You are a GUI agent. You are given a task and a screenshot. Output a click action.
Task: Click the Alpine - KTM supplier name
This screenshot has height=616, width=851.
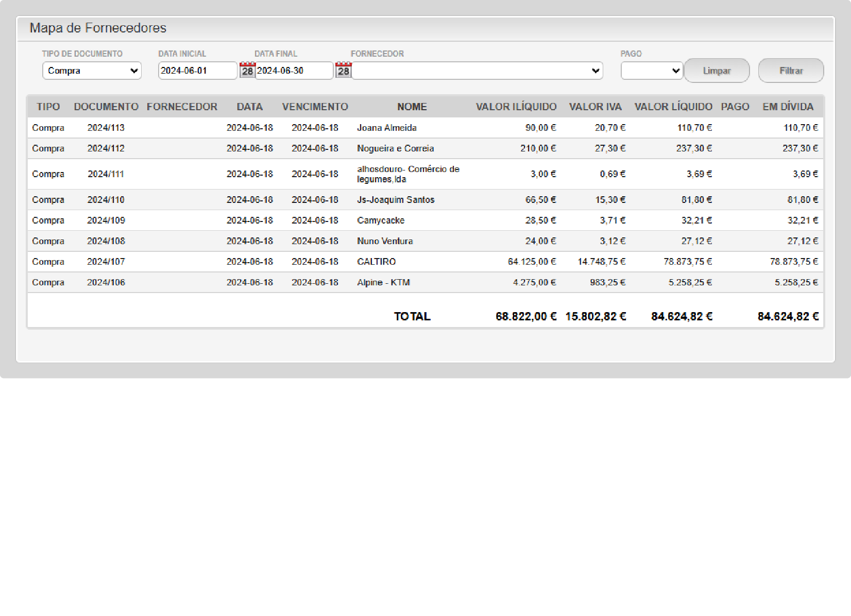[383, 282]
